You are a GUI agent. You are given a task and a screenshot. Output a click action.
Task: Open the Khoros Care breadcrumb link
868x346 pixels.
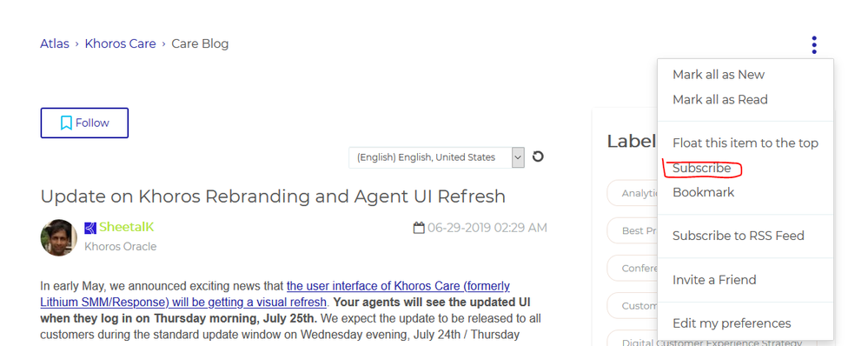click(120, 43)
